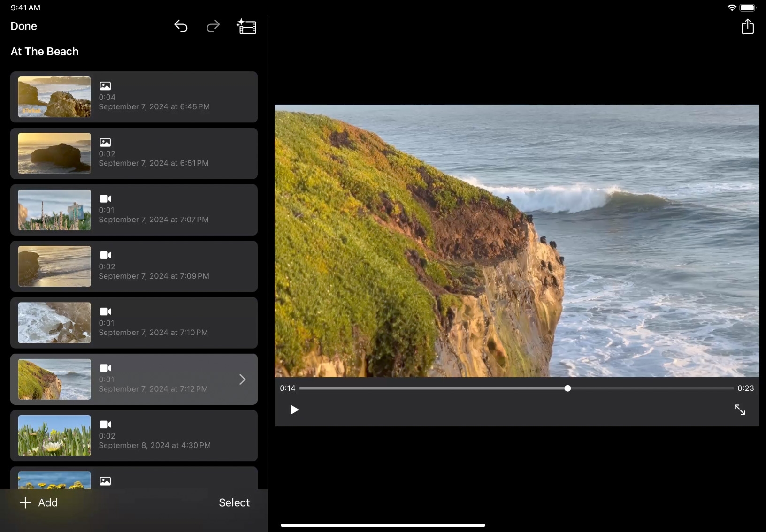Click the 0:04 duration on the first clip
Image resolution: width=766 pixels, height=532 pixels.
pos(107,97)
